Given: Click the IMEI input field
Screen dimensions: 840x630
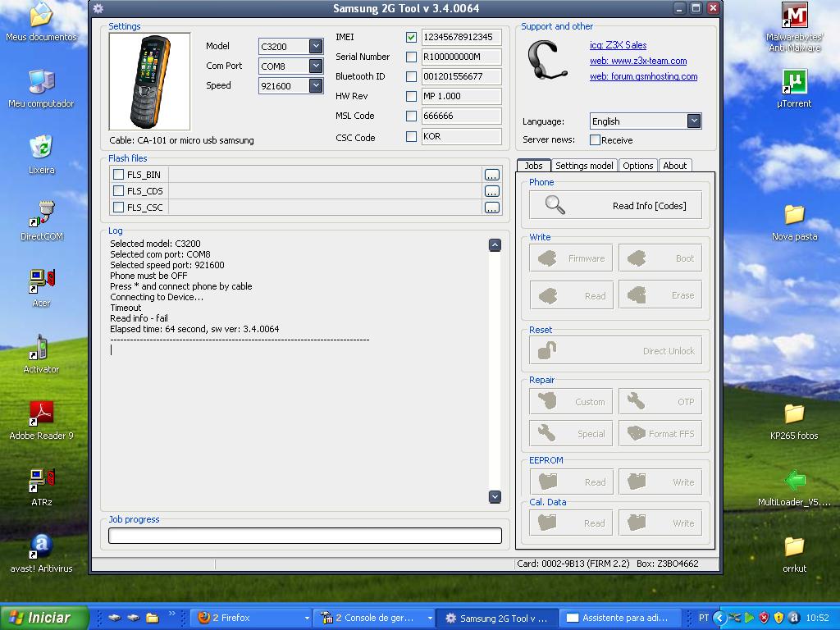Looking at the screenshot, I should (x=461, y=37).
